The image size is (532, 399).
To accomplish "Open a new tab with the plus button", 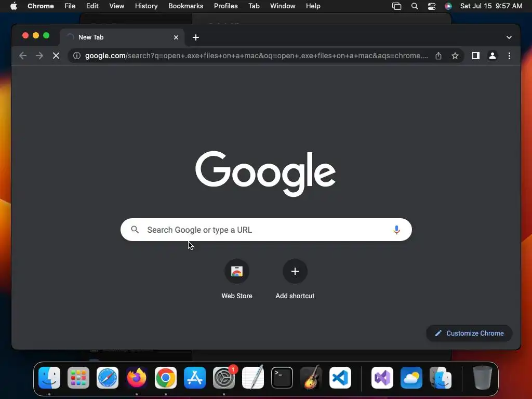I will 196,37.
